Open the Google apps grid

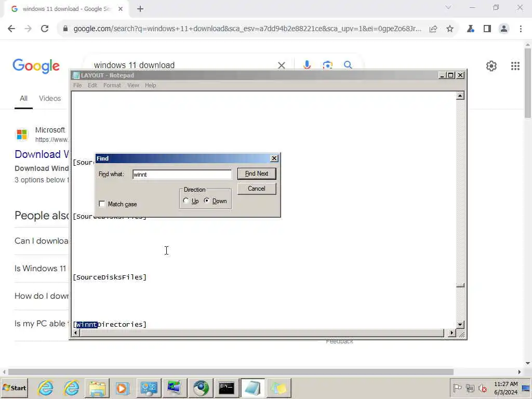(x=515, y=66)
